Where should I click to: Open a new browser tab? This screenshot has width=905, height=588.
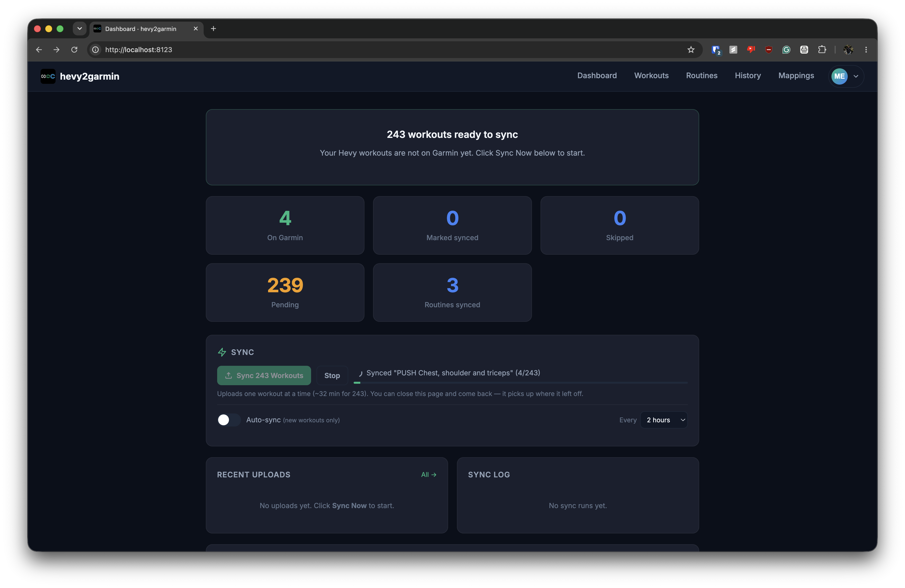[x=213, y=29]
